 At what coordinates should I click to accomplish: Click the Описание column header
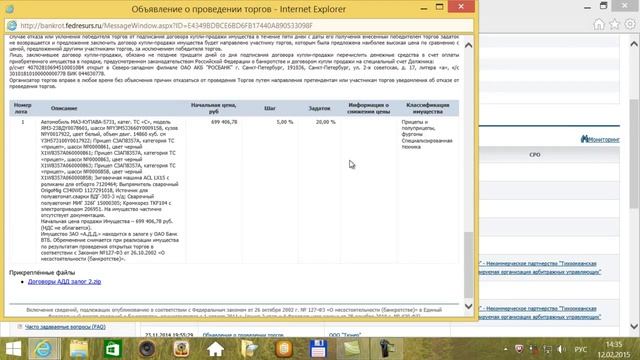(64, 108)
